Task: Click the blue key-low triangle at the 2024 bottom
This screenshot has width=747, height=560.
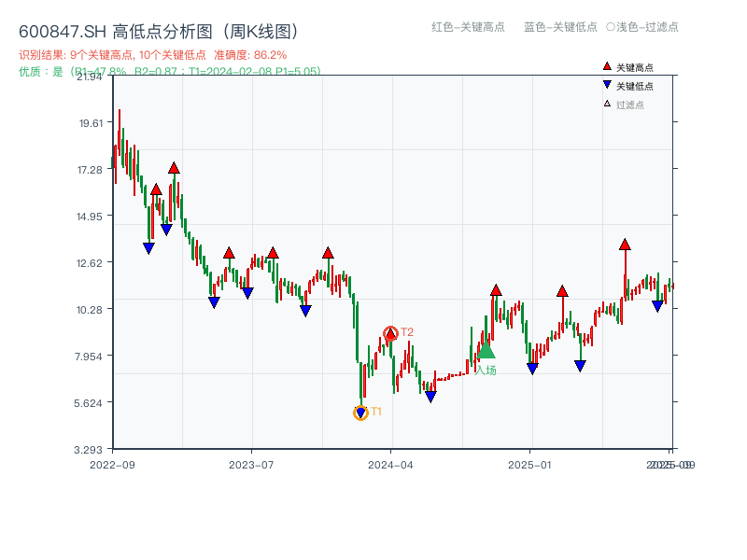Action: click(430, 396)
